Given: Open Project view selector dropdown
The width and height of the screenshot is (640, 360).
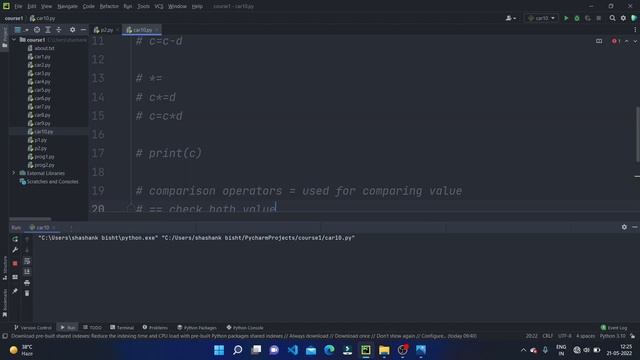Looking at the screenshot, I should point(21,30).
